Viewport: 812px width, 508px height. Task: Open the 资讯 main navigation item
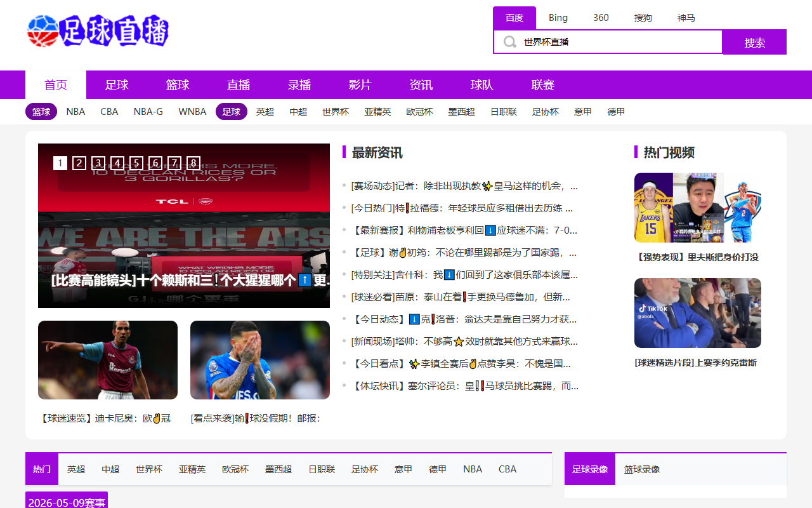pos(421,85)
